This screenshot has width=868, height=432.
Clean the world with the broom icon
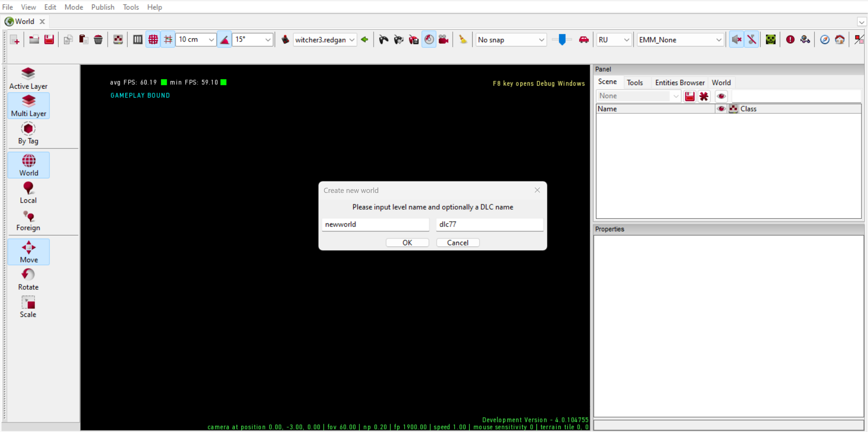[x=462, y=39]
